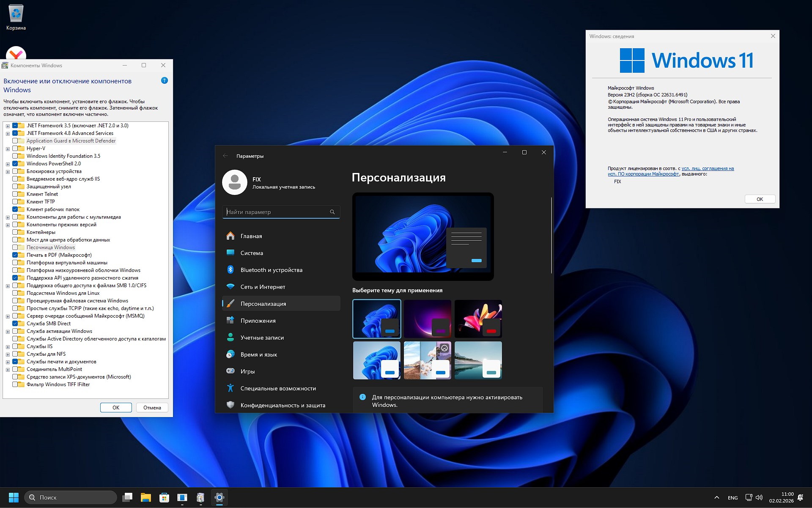Open File Explorer from the taskbar

[146, 497]
